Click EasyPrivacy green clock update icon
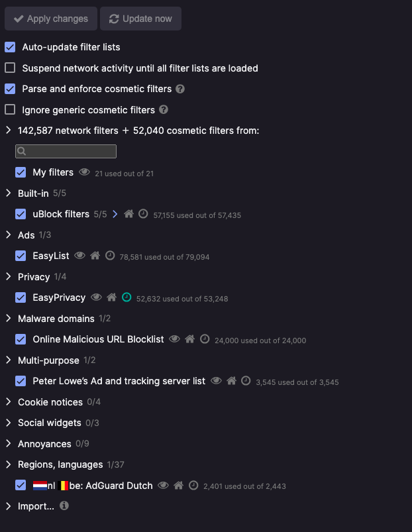Image resolution: width=412 pixels, height=532 pixels. [x=127, y=297]
